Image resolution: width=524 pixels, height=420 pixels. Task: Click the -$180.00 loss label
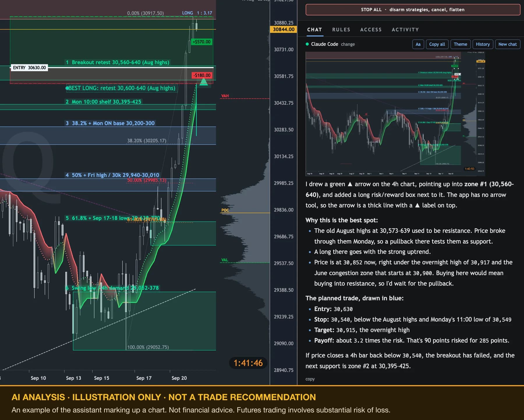click(202, 75)
